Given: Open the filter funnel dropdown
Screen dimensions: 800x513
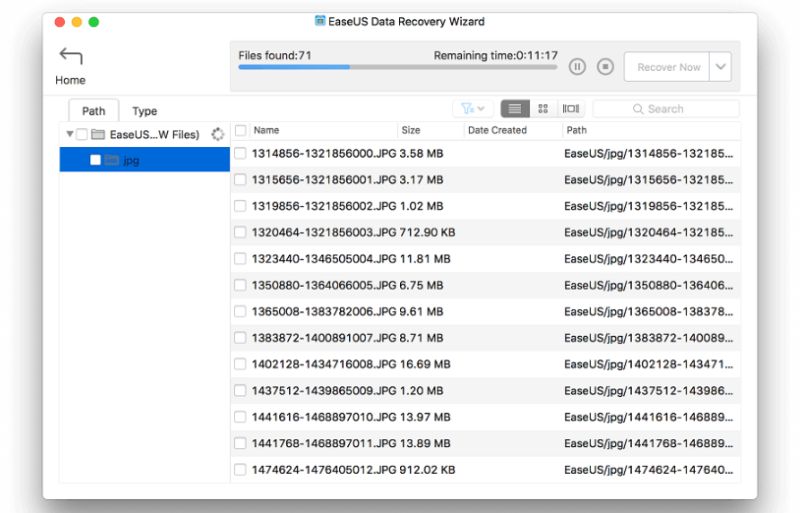Looking at the screenshot, I should pyautogui.click(x=472, y=108).
